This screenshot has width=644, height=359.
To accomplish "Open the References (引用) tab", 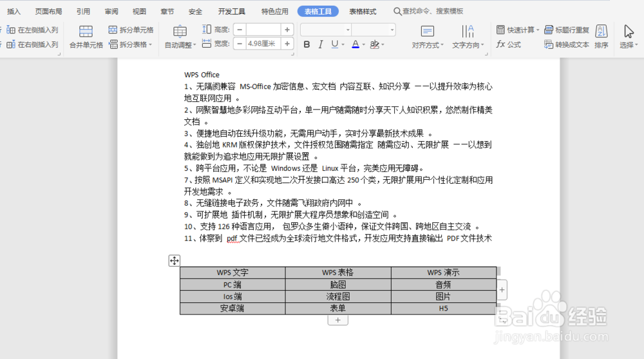I will click(x=83, y=12).
